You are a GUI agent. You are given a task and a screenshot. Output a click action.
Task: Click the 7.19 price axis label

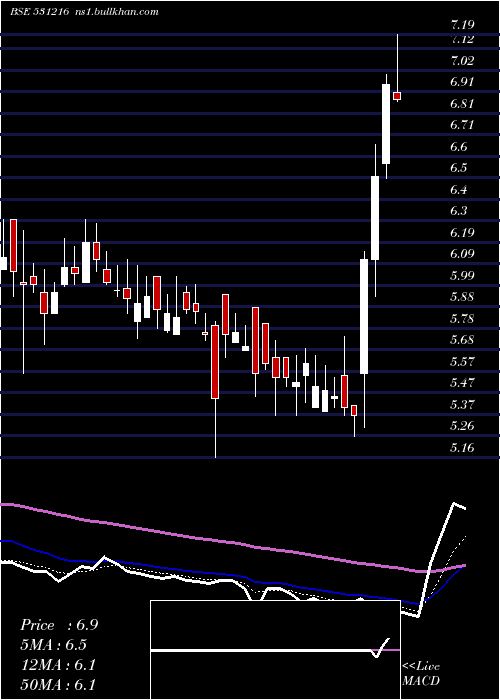(462, 24)
